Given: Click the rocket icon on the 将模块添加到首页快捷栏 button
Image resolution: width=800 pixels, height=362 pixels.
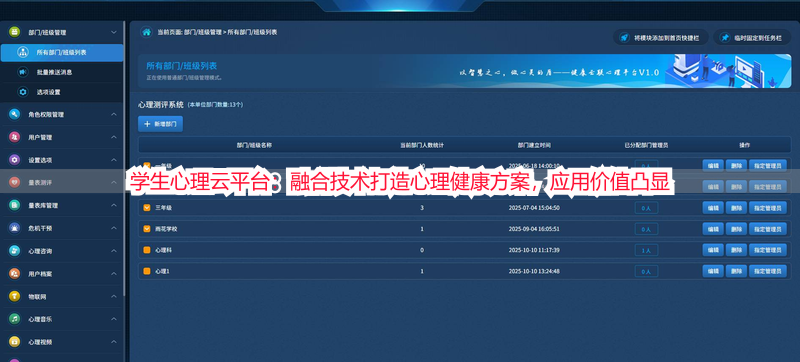Looking at the screenshot, I should [x=623, y=37].
